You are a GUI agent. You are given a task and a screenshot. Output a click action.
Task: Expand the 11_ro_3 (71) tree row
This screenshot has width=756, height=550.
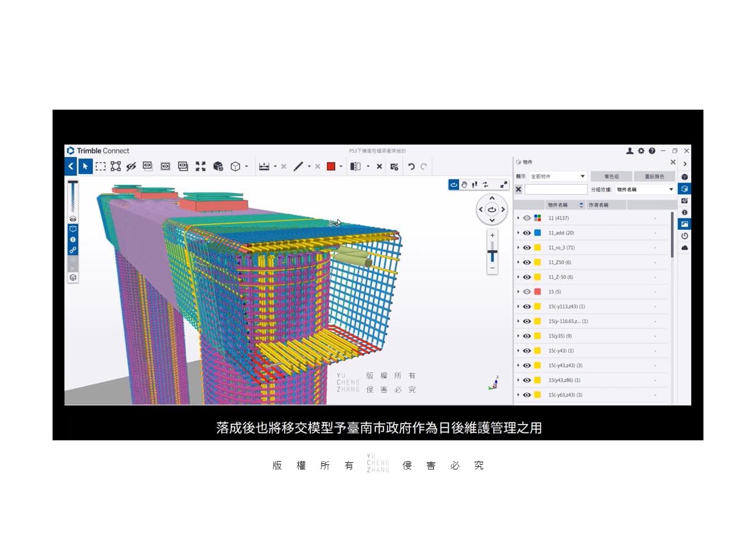(x=518, y=247)
